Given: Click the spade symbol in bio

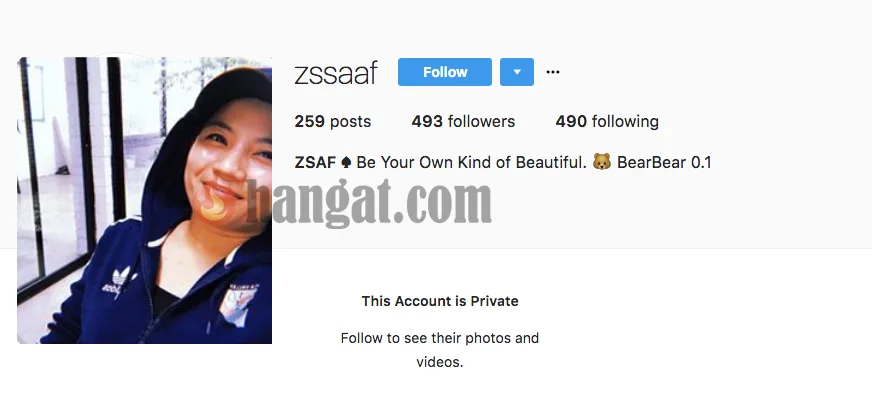Looking at the screenshot, I should (x=346, y=162).
